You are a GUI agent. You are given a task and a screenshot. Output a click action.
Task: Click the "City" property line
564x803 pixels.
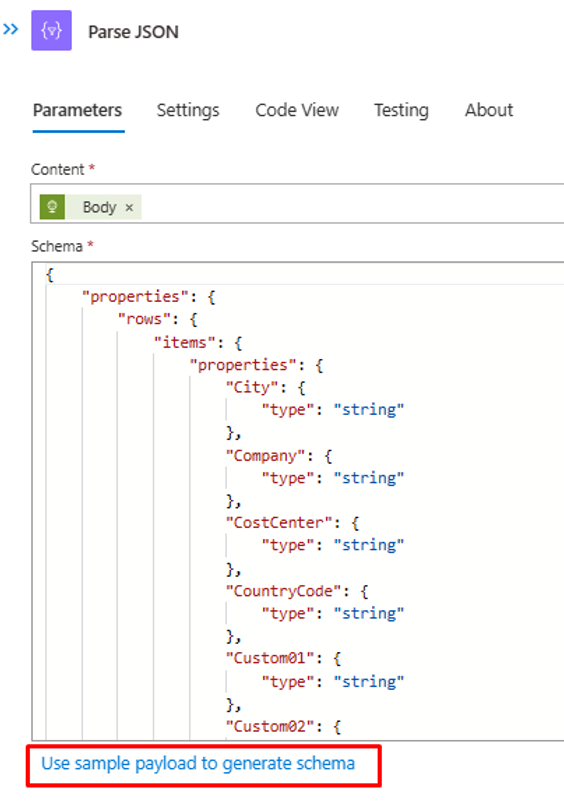tap(266, 387)
